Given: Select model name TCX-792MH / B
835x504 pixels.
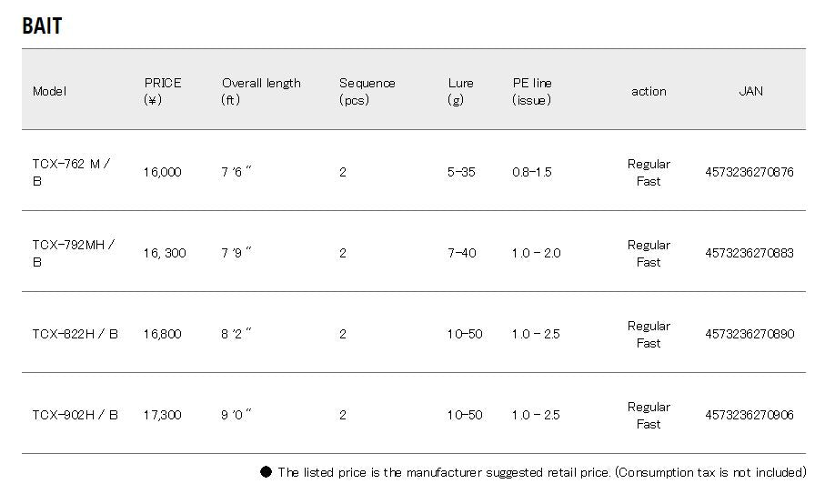Looking at the screenshot, I should pyautogui.click(x=74, y=253).
